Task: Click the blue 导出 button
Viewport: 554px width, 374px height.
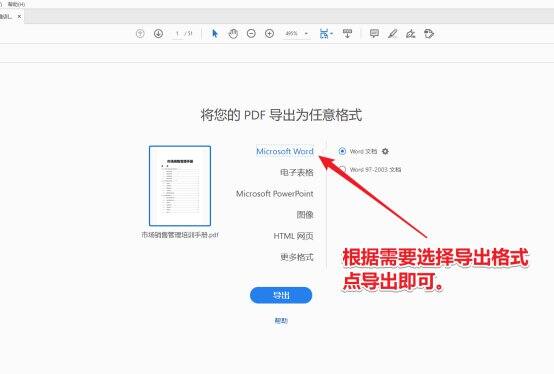Action: tap(281, 295)
